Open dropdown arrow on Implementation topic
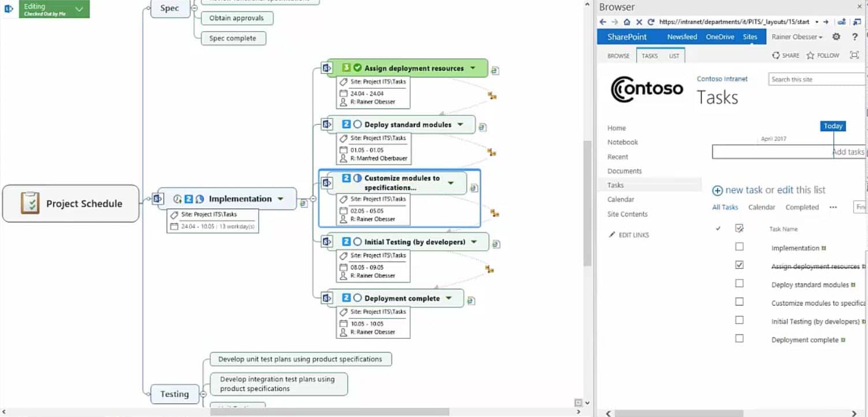868x417 pixels. tap(280, 199)
